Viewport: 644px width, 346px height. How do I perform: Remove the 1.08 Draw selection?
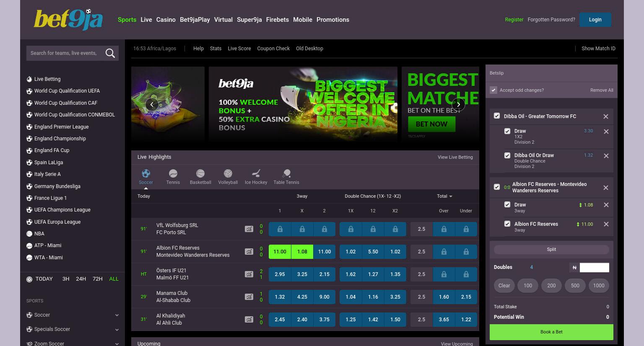pos(606,205)
